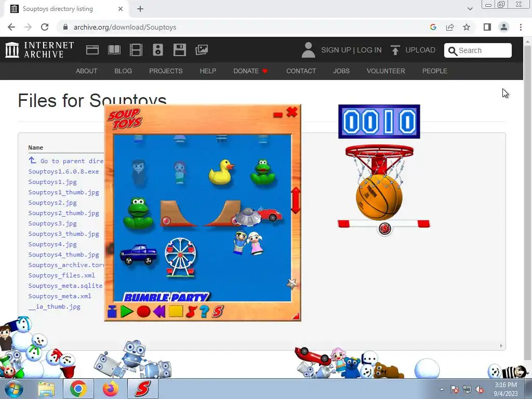Open Souptoys_meta.xml link
The image size is (532, 399).
pos(60,296)
